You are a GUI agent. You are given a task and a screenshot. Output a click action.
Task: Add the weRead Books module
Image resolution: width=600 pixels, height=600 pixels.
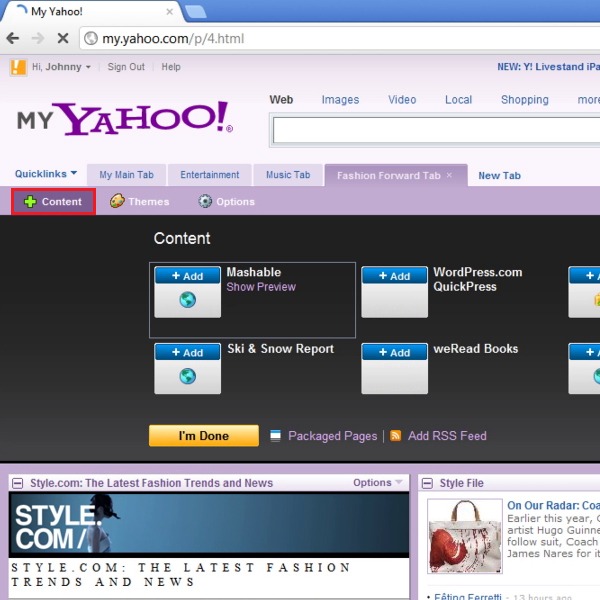pos(395,352)
